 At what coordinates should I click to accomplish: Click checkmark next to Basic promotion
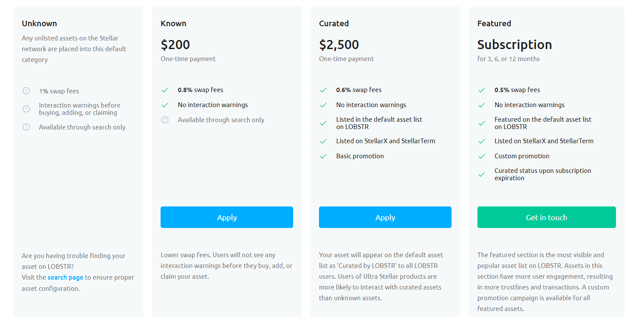pos(323,156)
